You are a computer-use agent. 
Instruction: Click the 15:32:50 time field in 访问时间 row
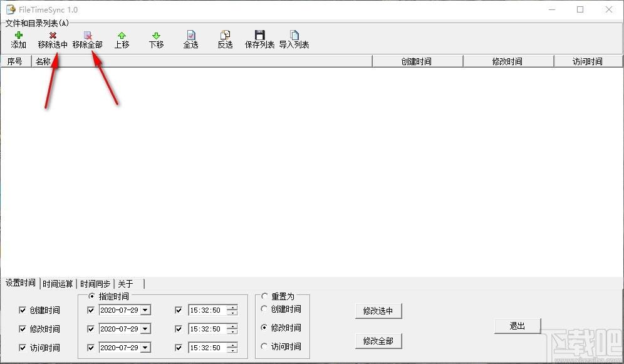pyautogui.click(x=207, y=347)
